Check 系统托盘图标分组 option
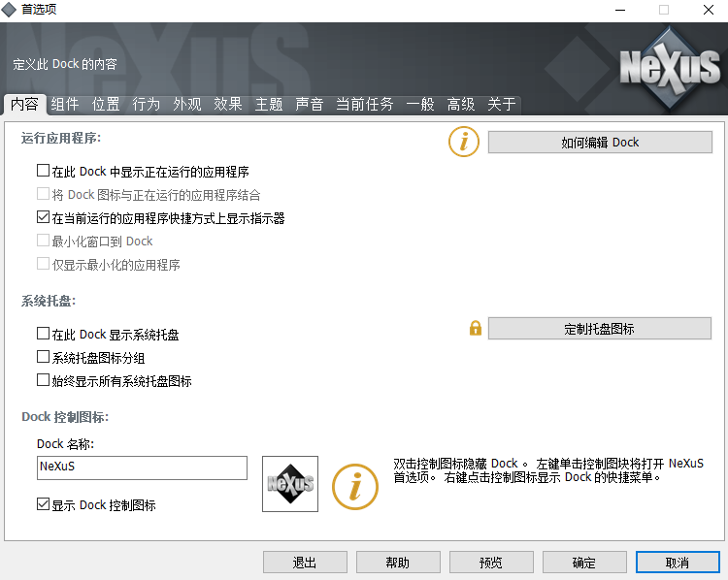 click(x=43, y=357)
